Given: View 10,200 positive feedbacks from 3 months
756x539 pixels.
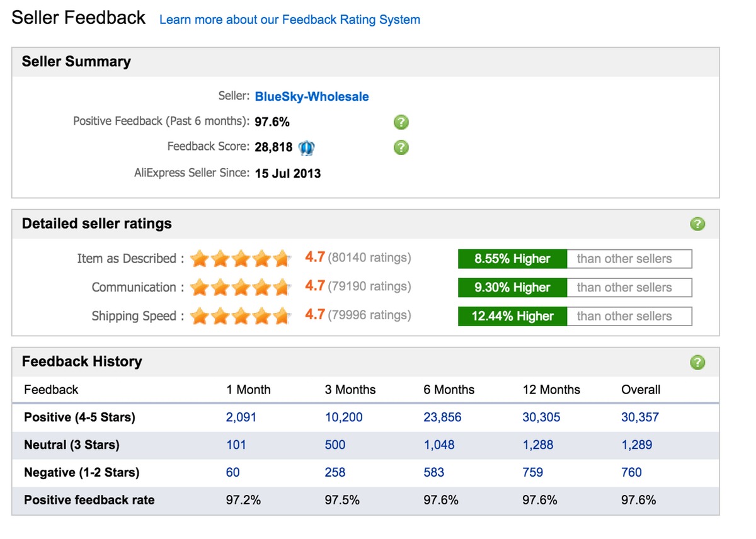Looking at the screenshot, I should (x=343, y=417).
